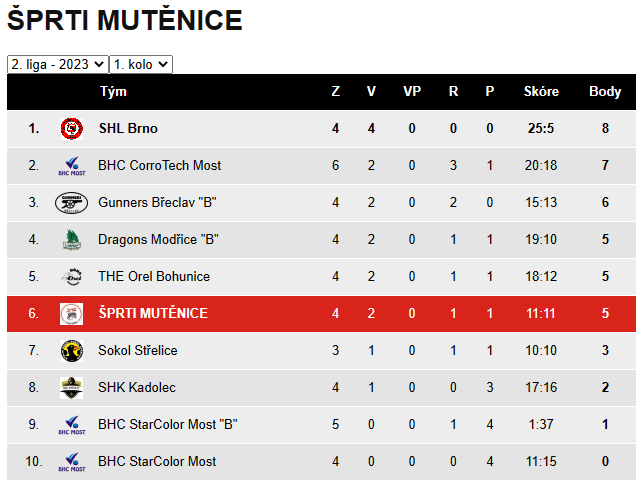
Task: Open the SHL Brno team link
Action: [x=128, y=128]
